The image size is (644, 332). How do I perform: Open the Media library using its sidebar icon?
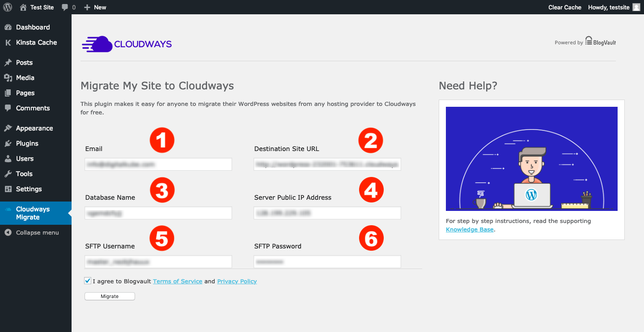tap(8, 77)
